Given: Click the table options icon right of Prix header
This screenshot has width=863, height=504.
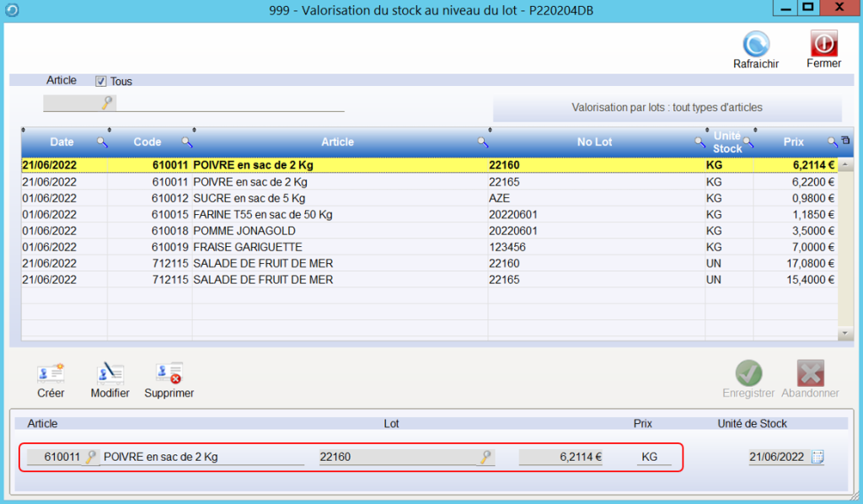Looking at the screenshot, I should click(845, 141).
